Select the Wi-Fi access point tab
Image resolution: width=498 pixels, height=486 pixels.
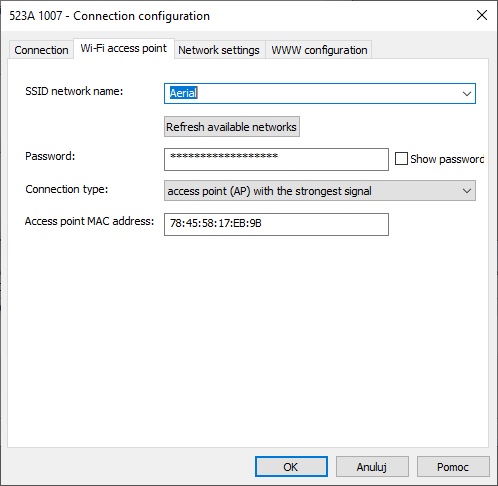point(124,49)
